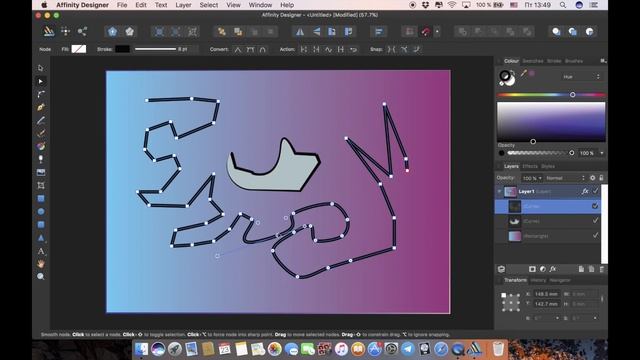Viewport: 640px width, 360px height.
Task: Select the Crop tool
Action: [x=40, y=185]
